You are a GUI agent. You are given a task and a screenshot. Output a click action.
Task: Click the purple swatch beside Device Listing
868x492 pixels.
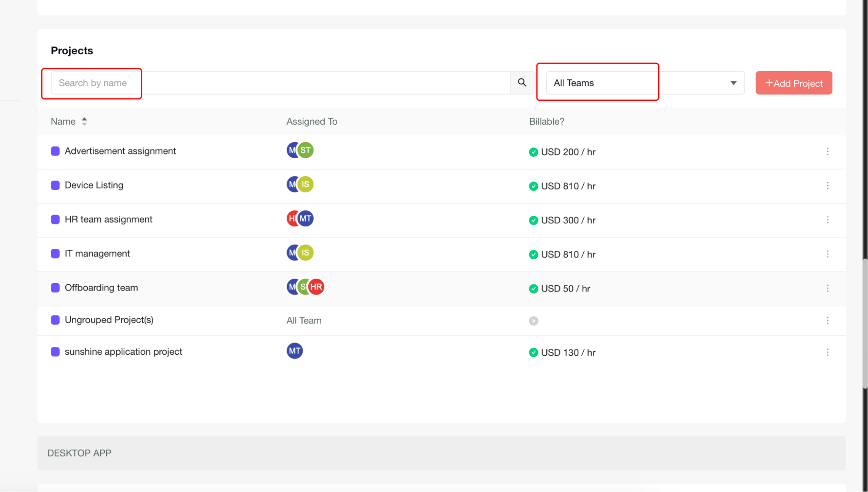point(55,185)
